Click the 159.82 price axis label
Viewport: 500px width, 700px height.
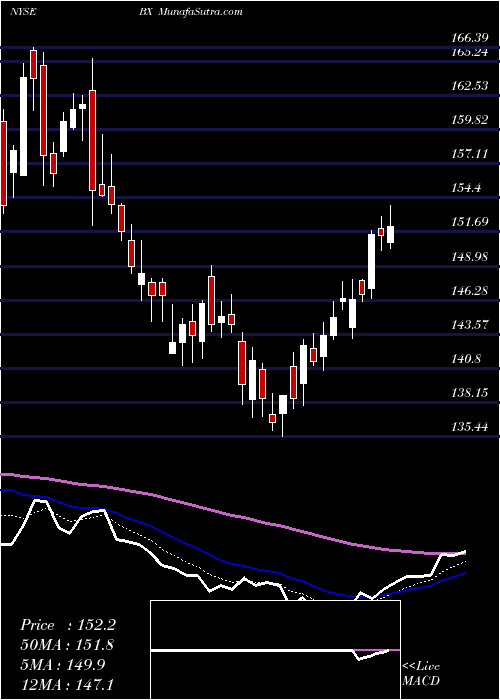[x=471, y=120]
